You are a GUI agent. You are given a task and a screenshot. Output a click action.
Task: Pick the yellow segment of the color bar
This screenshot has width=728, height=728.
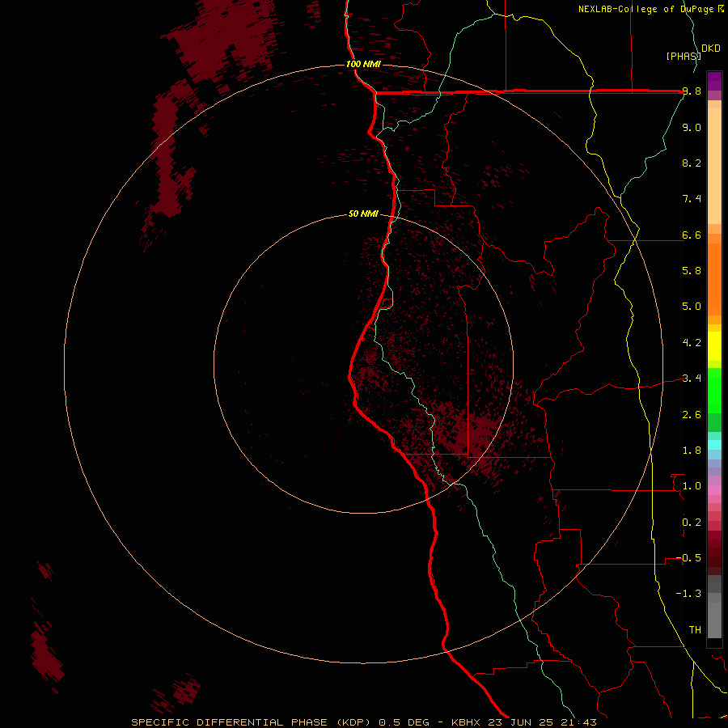[x=714, y=346]
